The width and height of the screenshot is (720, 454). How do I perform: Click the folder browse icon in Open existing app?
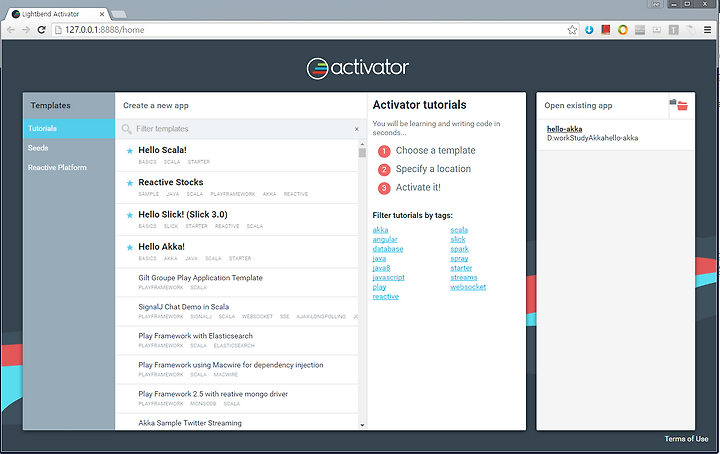click(681, 105)
